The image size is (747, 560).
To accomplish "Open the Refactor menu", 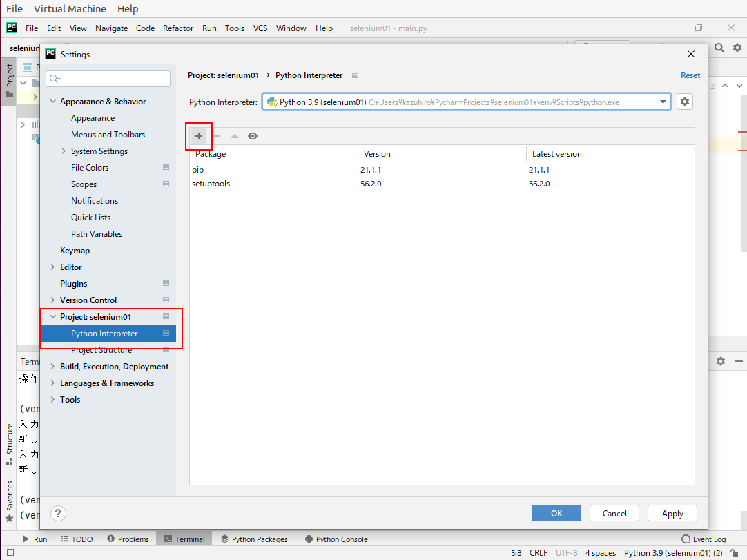I will coord(178,28).
